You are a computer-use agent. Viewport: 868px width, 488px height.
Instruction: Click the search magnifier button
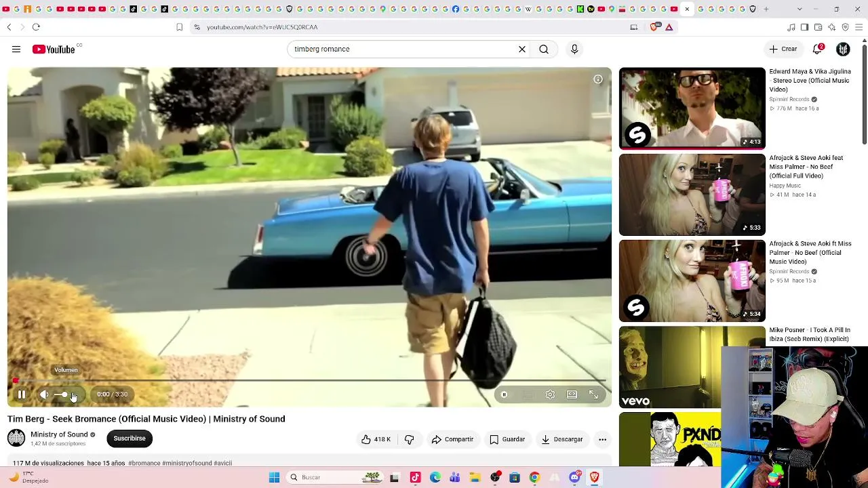[544, 49]
